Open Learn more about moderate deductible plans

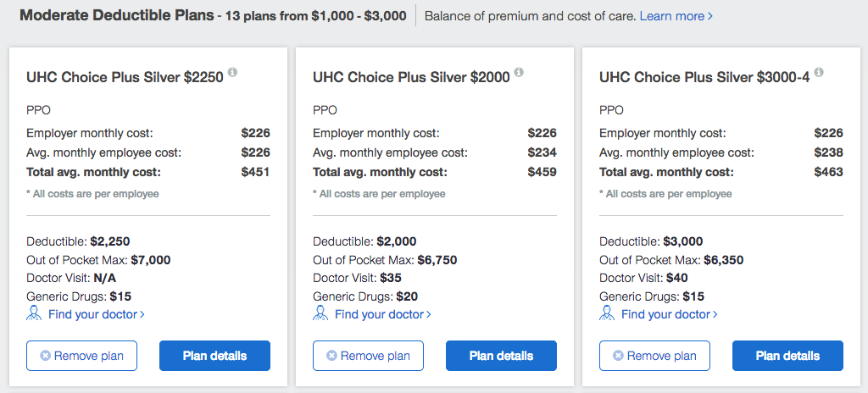pos(676,16)
